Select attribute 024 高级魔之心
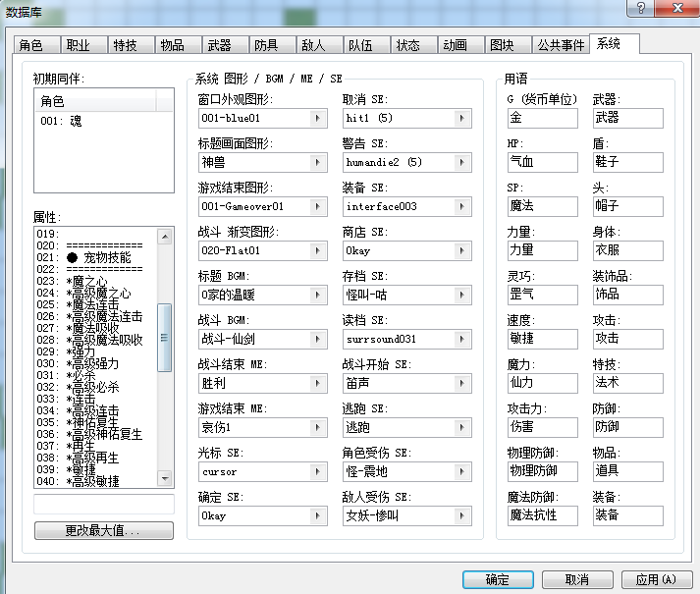Viewport: 700px width, 594px height. pos(96,293)
